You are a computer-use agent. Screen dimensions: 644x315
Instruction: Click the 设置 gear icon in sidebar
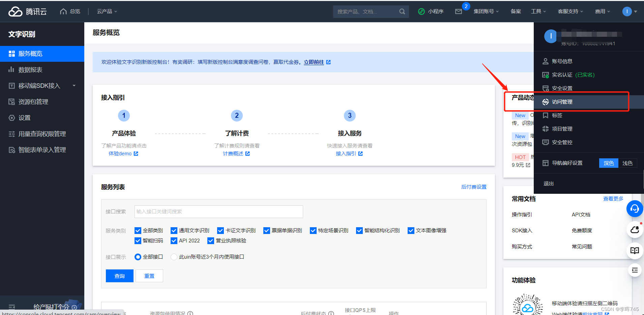click(11, 118)
